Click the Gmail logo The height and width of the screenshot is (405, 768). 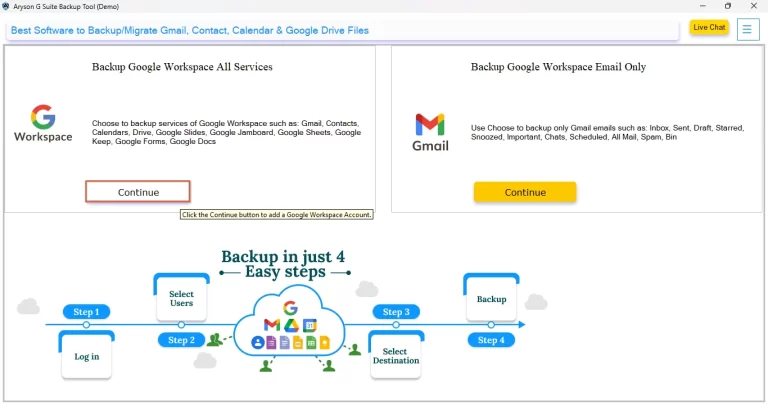tap(430, 132)
